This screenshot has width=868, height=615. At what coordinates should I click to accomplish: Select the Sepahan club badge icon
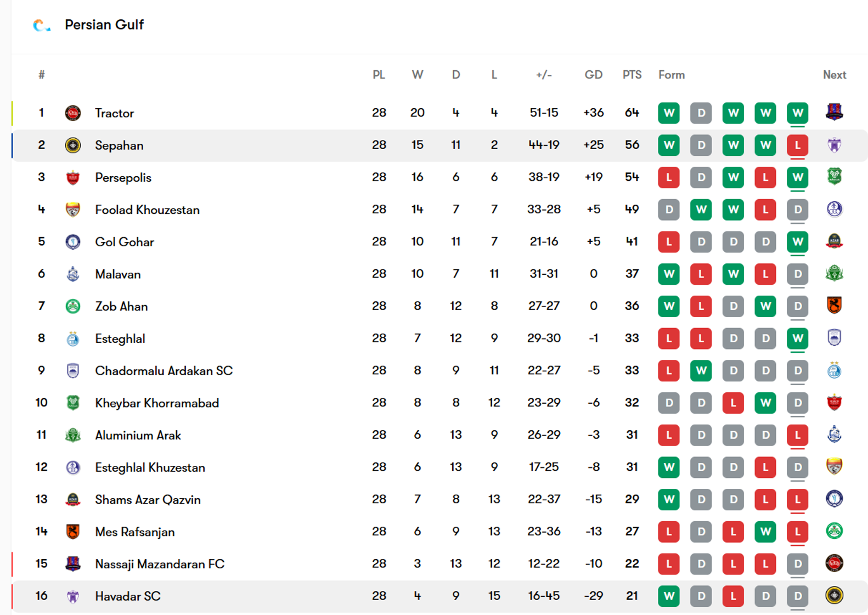coord(73,145)
